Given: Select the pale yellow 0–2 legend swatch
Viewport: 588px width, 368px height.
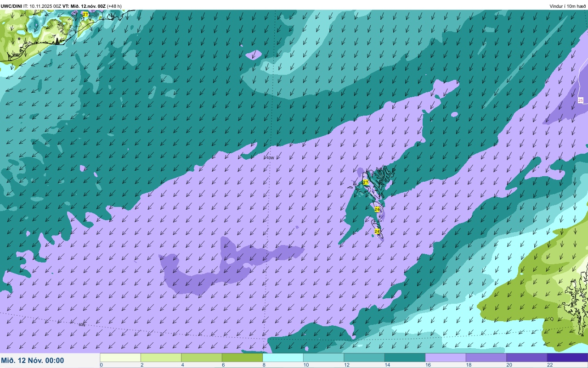Looking at the screenshot, I should click(120, 357).
